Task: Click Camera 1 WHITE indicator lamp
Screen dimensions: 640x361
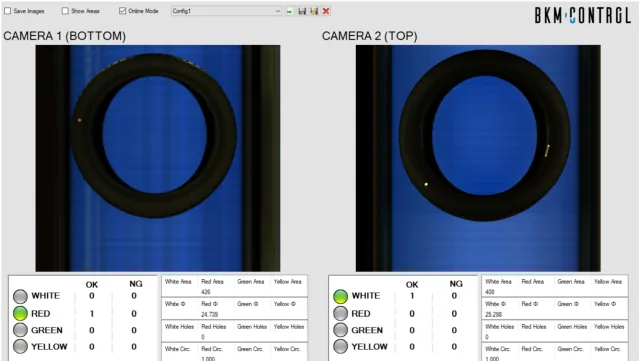Action: 20,296
